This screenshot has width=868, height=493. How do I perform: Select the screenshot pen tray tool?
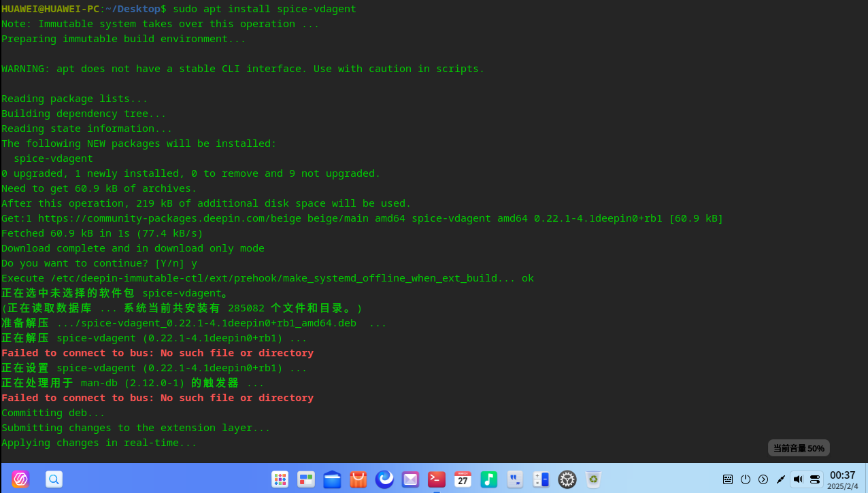tap(782, 479)
